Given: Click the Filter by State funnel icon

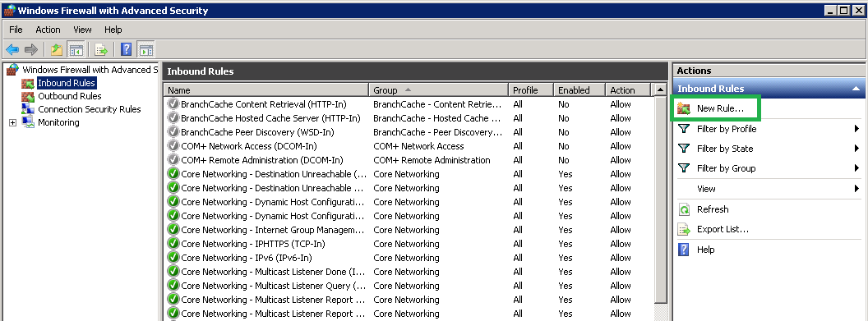Looking at the screenshot, I should pos(684,149).
